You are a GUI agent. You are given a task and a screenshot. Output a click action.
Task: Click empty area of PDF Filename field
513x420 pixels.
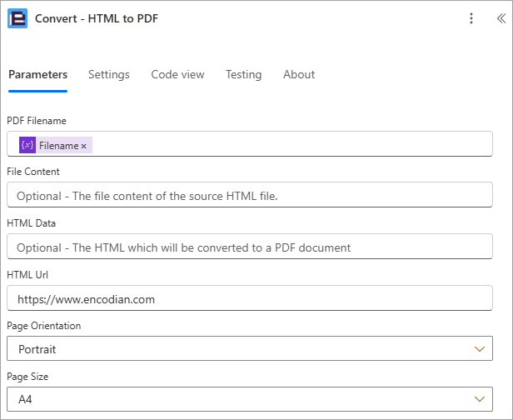291,144
